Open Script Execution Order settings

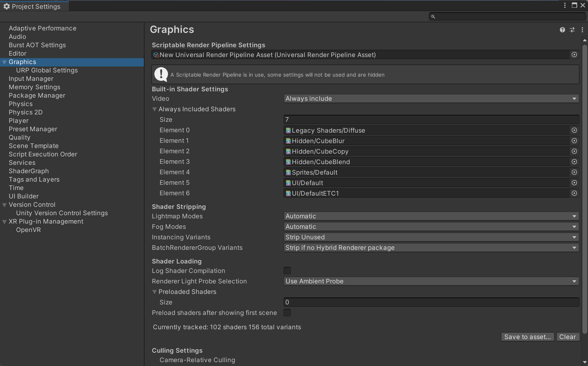coord(43,154)
